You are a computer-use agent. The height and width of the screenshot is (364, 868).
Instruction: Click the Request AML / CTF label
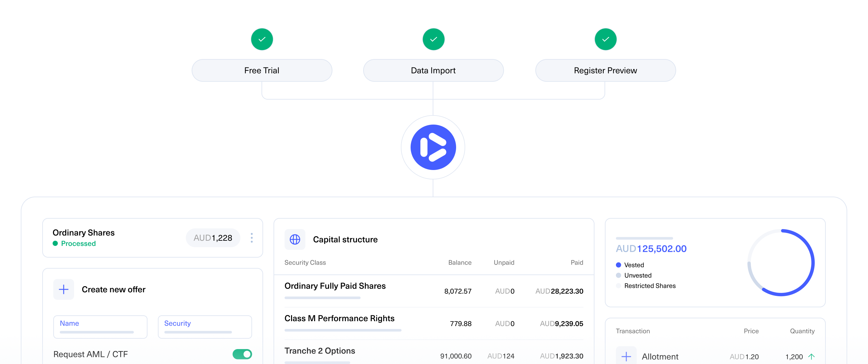(90, 354)
